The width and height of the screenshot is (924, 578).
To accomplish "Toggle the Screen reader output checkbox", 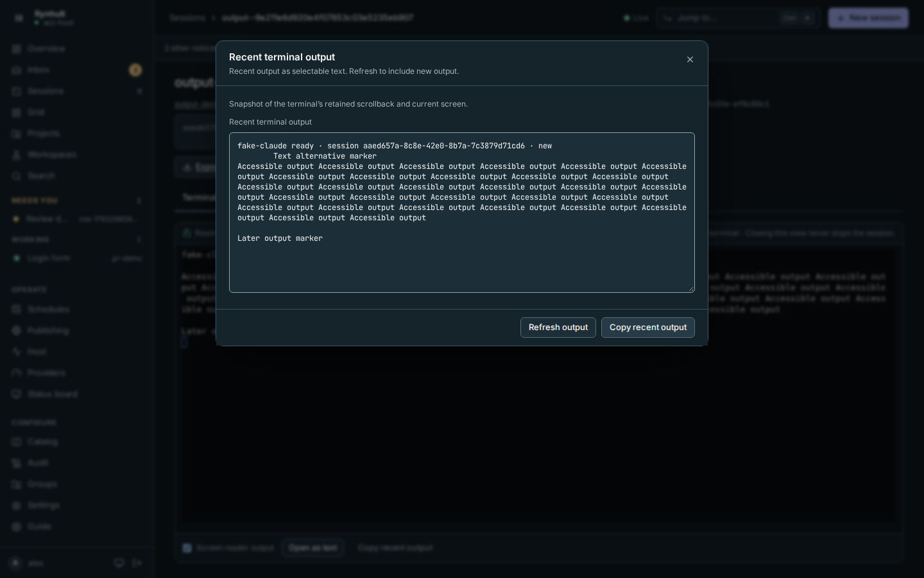I will pos(187,548).
